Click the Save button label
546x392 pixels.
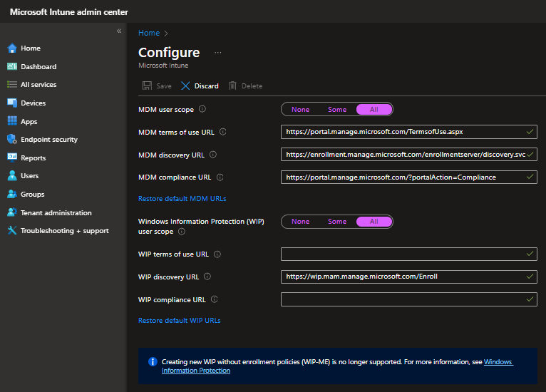pos(164,86)
